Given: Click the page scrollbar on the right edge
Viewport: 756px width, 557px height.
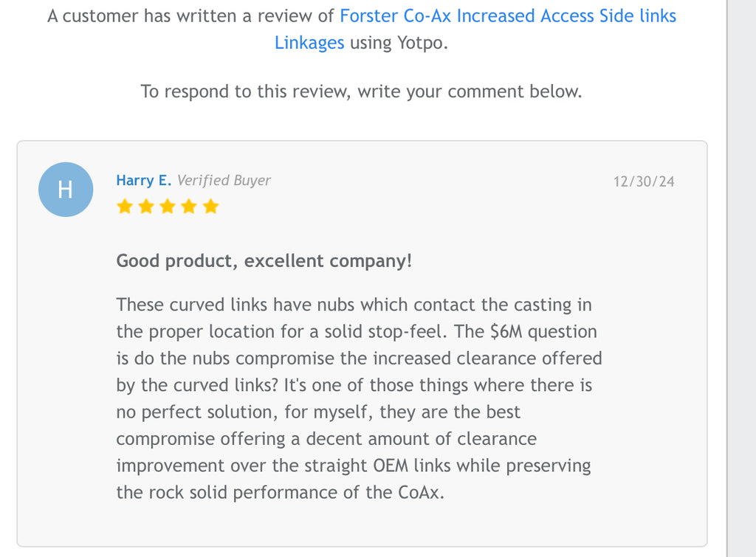Looking at the screenshot, I should (x=741, y=278).
